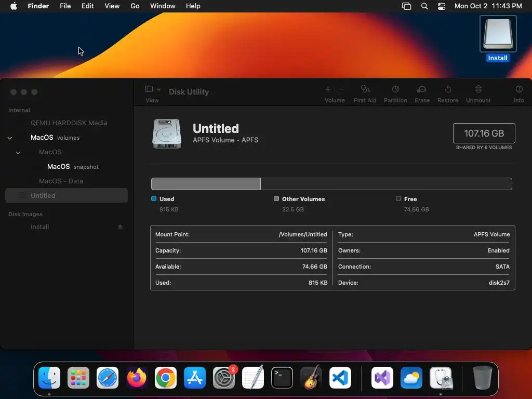Unmount the selected Untitled volume

[478, 89]
